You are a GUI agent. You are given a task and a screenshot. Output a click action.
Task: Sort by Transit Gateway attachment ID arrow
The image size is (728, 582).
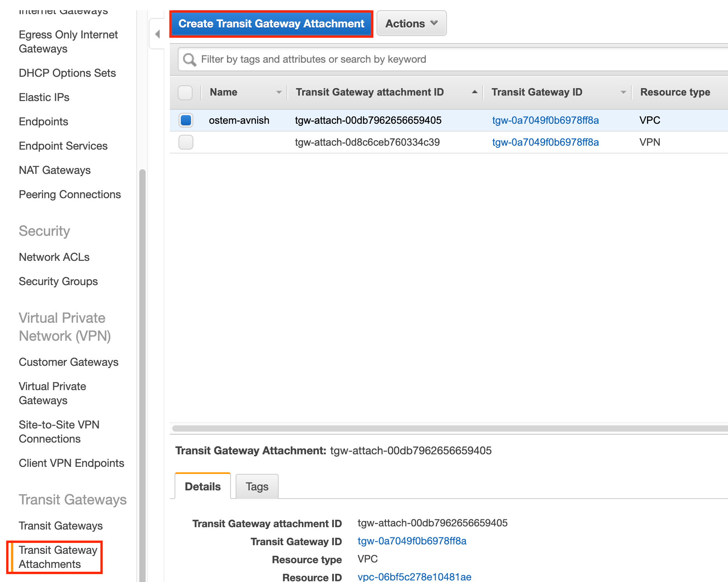(474, 92)
